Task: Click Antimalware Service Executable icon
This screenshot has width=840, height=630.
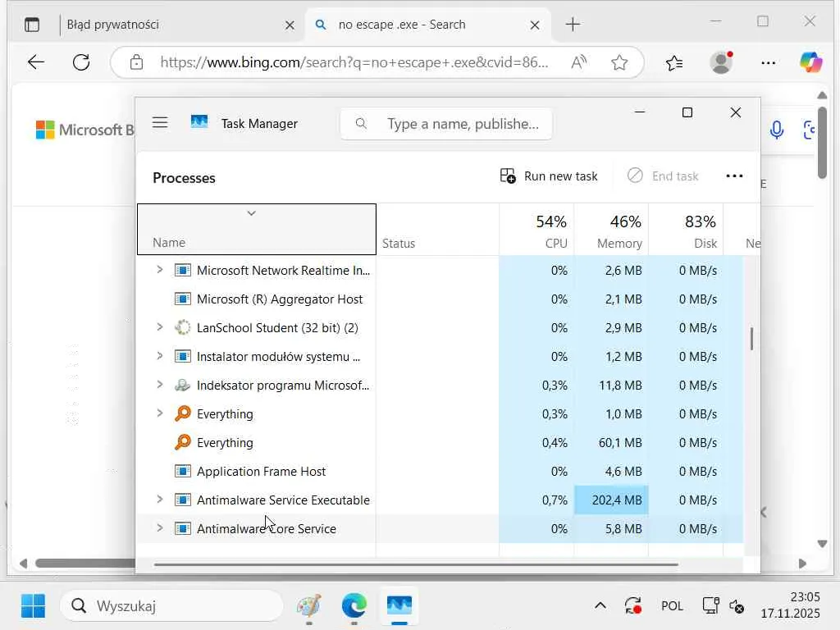Action: (183, 500)
